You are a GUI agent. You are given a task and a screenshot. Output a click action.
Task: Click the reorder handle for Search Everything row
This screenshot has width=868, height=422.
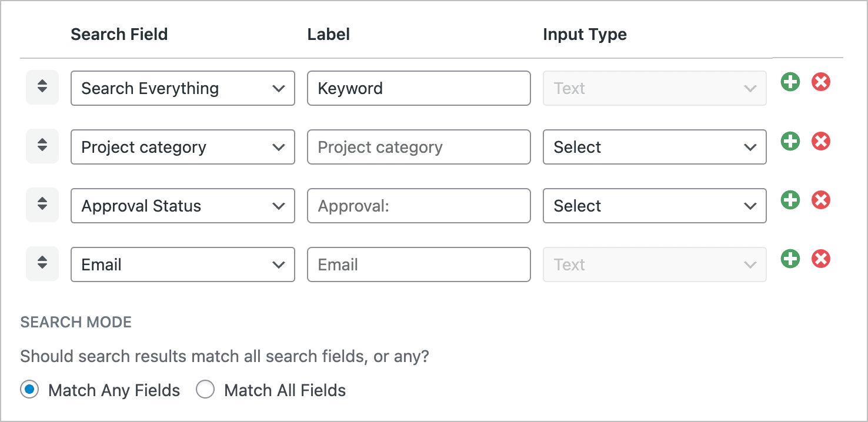click(x=42, y=87)
